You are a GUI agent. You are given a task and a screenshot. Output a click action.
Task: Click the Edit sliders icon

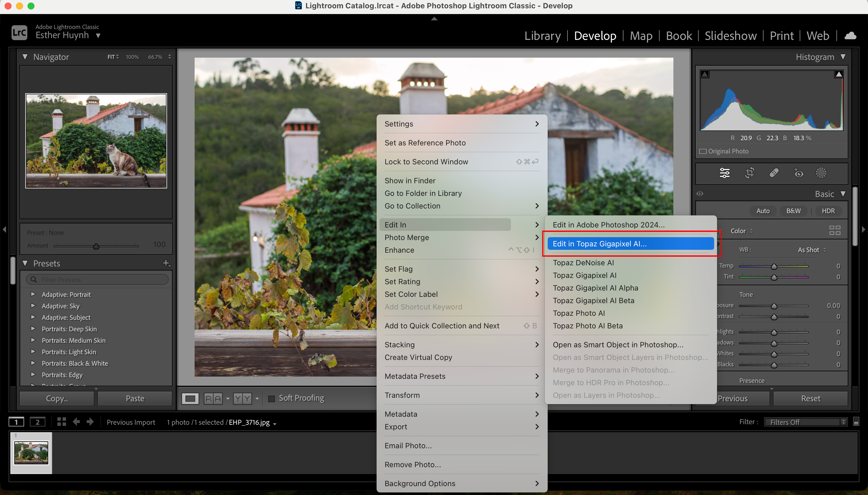[724, 173]
